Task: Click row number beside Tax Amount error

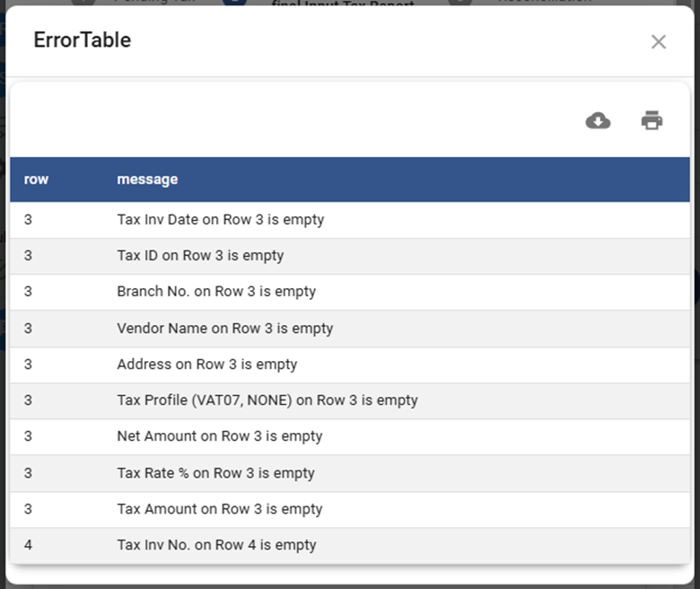Action: pyautogui.click(x=29, y=509)
